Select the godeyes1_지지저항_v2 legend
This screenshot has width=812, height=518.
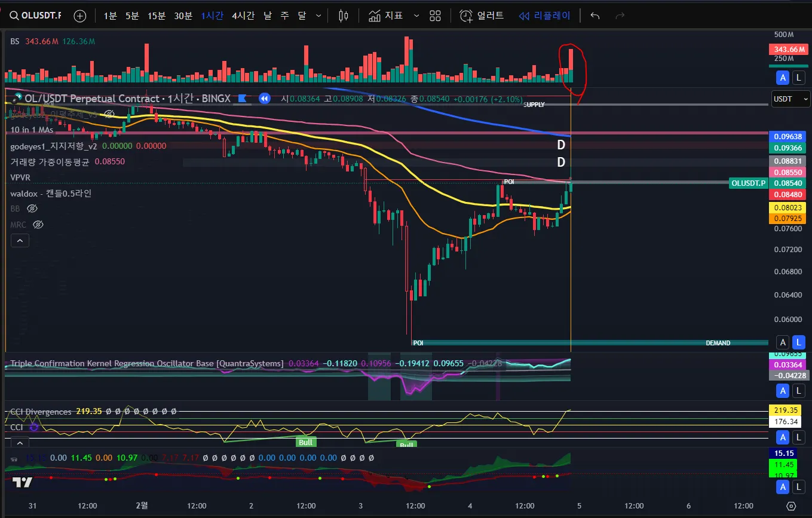pos(54,146)
